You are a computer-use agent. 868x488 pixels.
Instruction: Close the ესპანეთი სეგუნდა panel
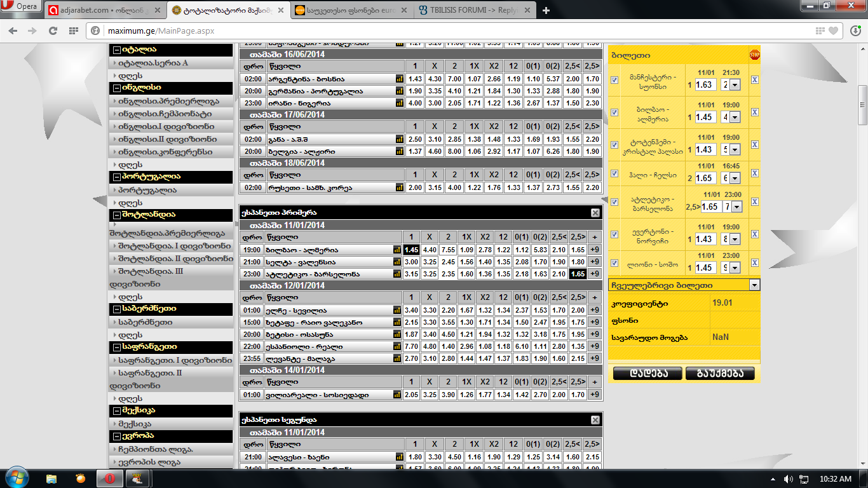[x=595, y=420]
